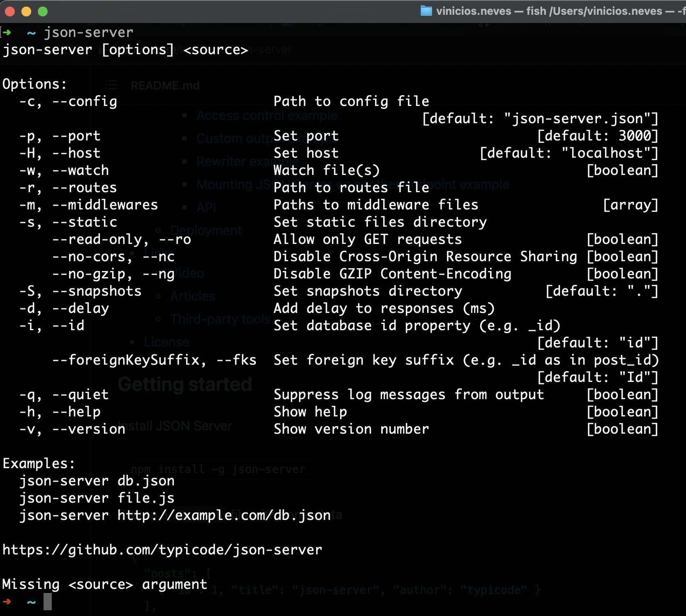Image resolution: width=686 pixels, height=616 pixels.
Task: Click the green zoom window button
Action: click(x=43, y=11)
